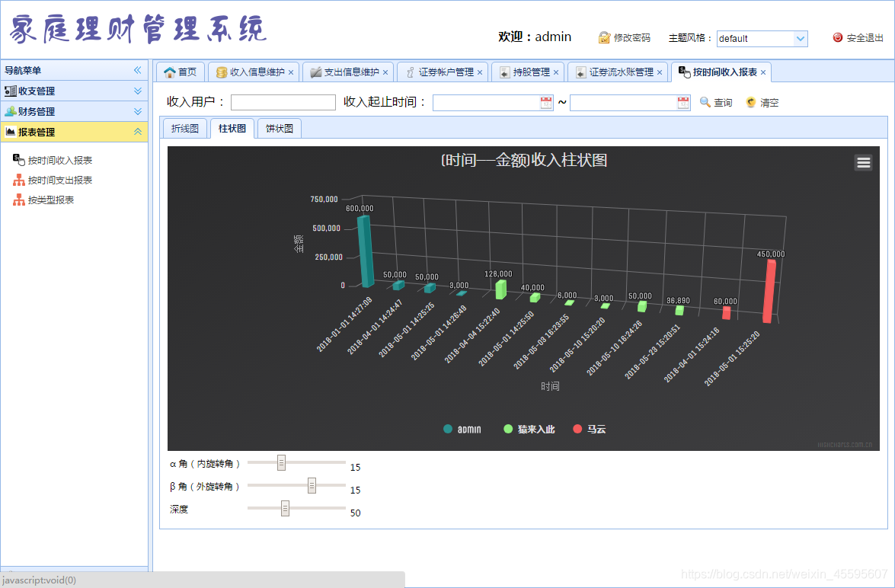Toggle the 马云 series in legend
895x588 pixels.
pyautogui.click(x=590, y=430)
